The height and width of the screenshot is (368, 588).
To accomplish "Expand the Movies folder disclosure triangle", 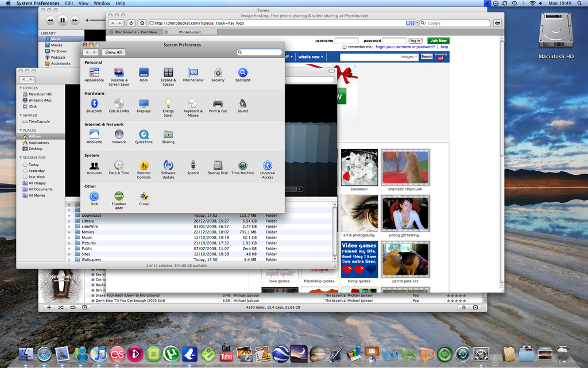I will point(69,232).
